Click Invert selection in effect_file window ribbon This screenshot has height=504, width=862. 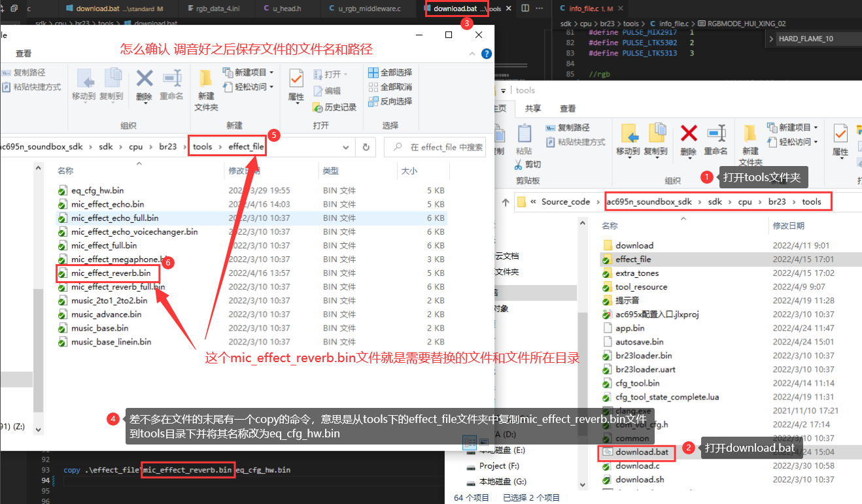tap(390, 101)
